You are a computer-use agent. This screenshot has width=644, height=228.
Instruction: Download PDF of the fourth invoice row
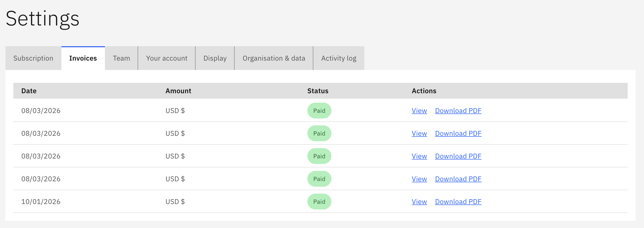(458, 179)
